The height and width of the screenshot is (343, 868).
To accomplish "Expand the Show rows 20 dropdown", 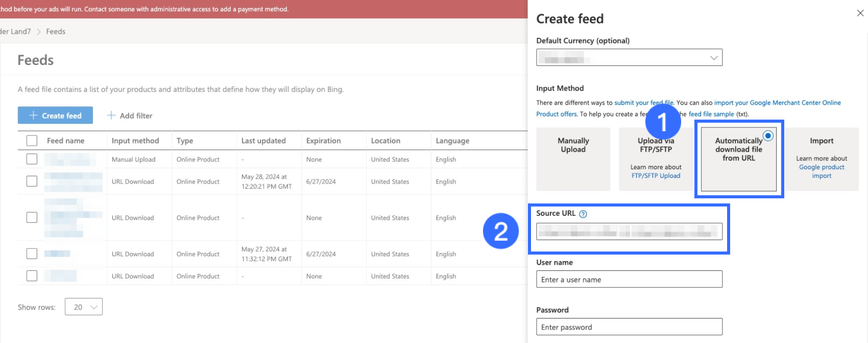I will tap(84, 307).
